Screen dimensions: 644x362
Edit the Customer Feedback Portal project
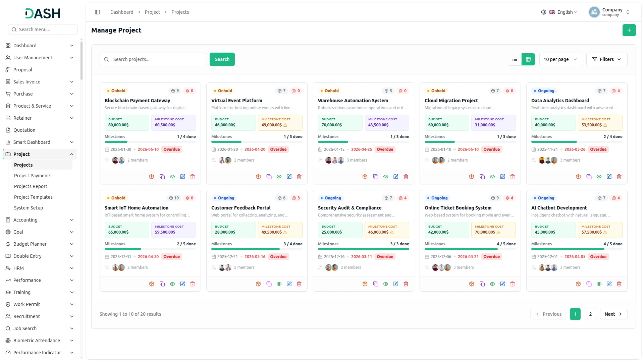(x=289, y=284)
